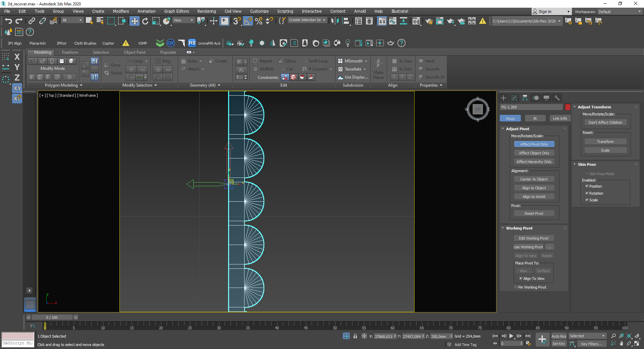Open the Utilities command panel tab
This screenshot has height=349, width=644.
pyautogui.click(x=557, y=98)
